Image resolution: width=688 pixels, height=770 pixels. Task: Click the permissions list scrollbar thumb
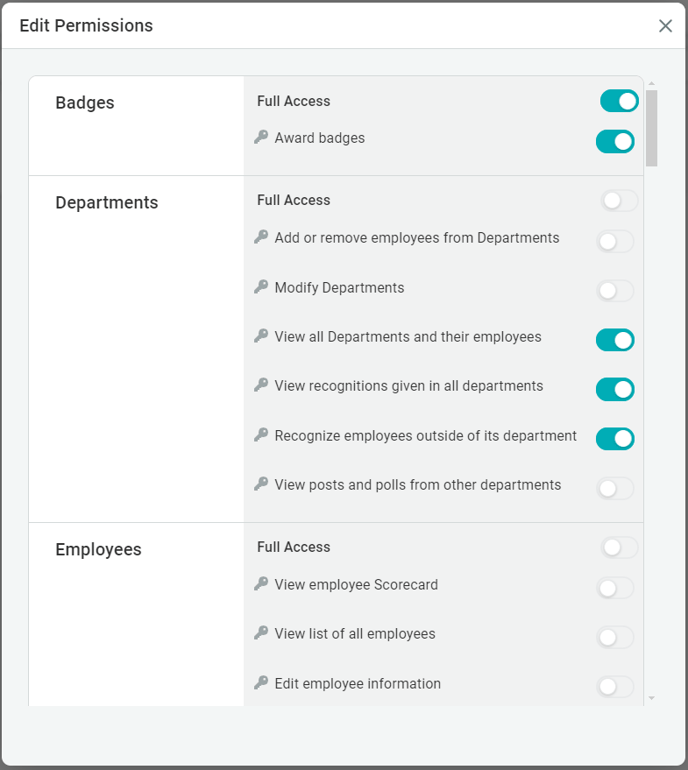point(652,127)
